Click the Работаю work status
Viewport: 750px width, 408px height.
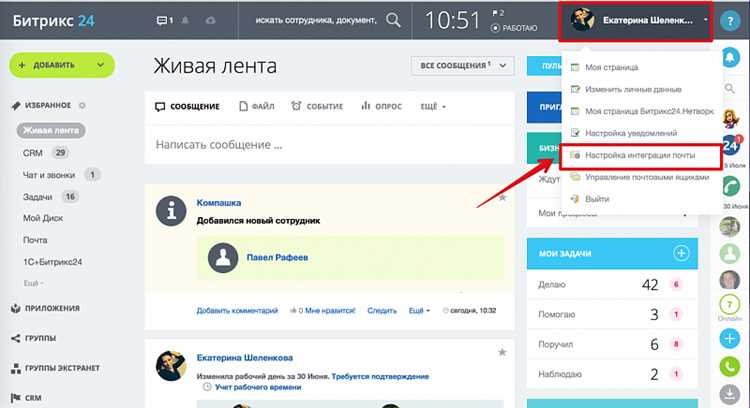[515, 28]
